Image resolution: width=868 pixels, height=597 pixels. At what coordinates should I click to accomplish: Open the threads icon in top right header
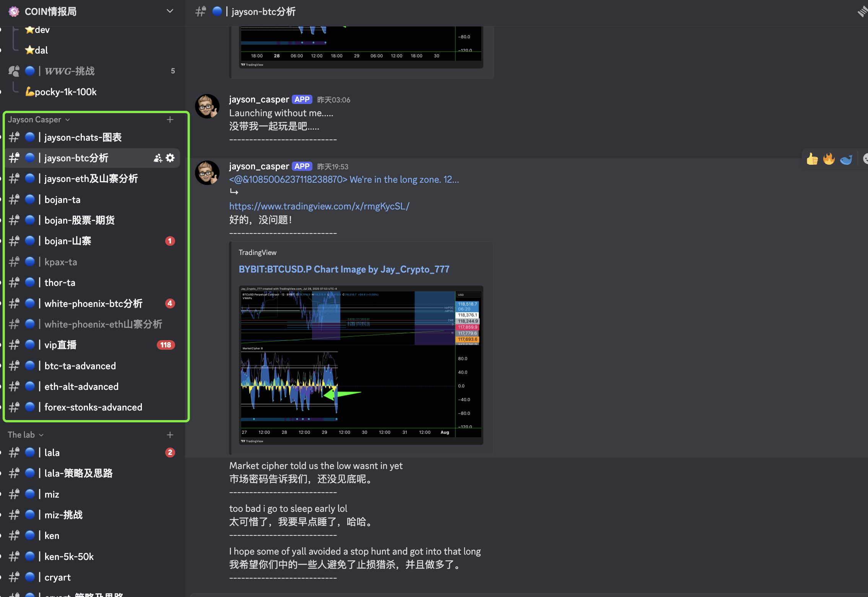point(862,11)
